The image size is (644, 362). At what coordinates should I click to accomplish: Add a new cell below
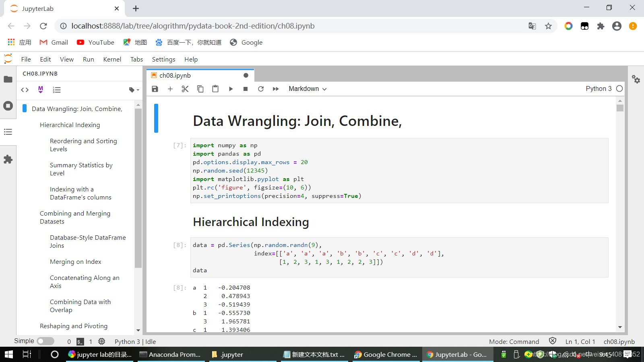[x=170, y=89]
